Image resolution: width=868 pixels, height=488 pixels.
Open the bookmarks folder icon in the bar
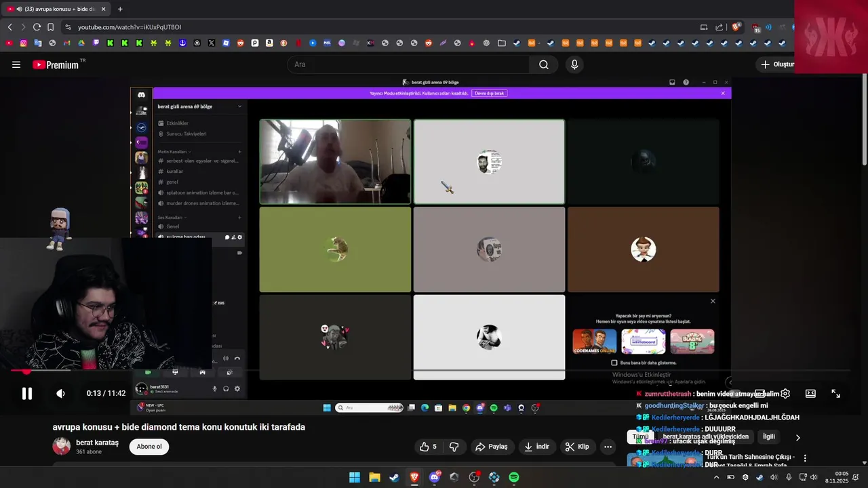coord(501,43)
